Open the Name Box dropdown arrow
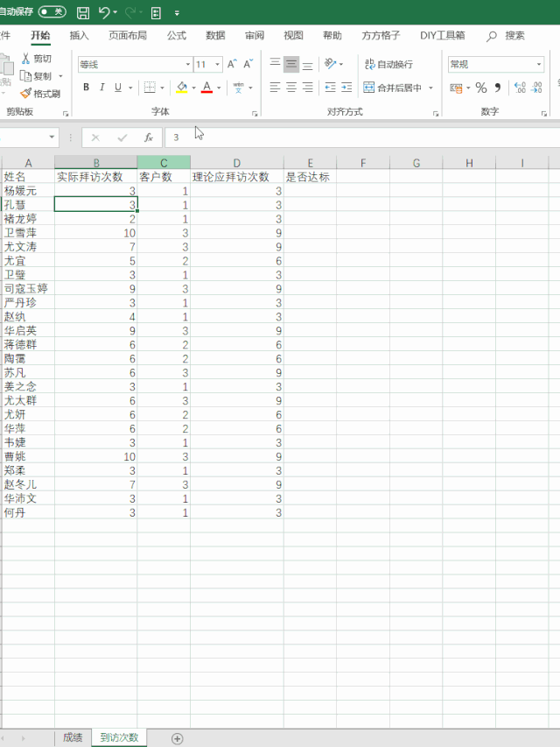 pos(52,137)
